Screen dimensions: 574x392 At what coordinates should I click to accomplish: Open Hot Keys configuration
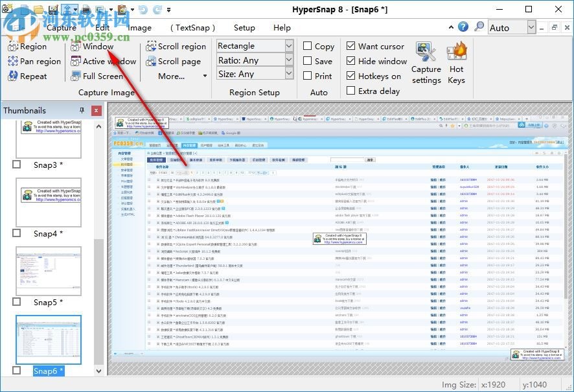pyautogui.click(x=456, y=62)
